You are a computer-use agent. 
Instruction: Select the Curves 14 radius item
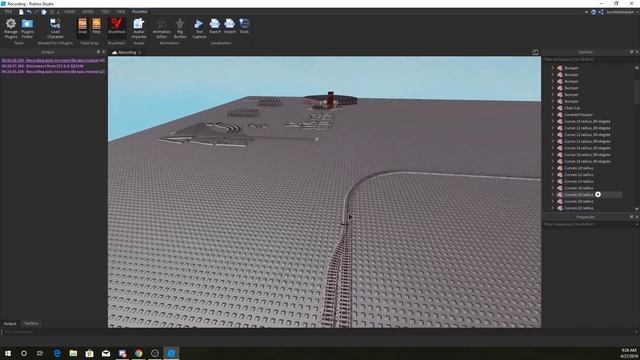tap(579, 181)
